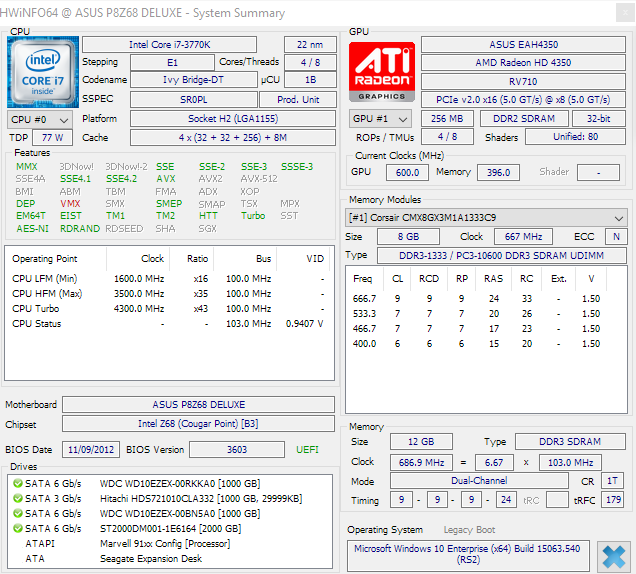This screenshot has height=574, width=636.
Task: Click the command rate 1T field
Action: click(x=612, y=481)
